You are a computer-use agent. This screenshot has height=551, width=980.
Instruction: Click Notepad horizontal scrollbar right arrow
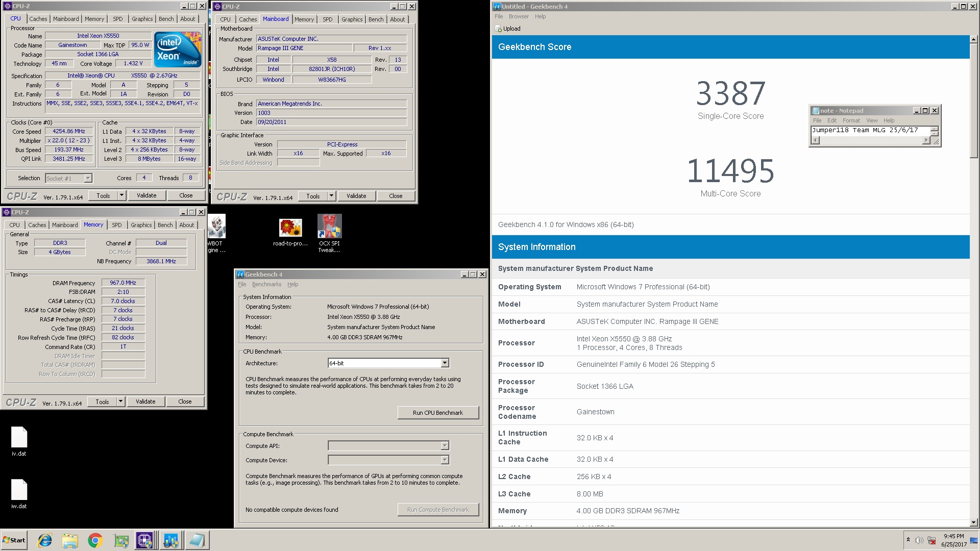click(x=926, y=140)
